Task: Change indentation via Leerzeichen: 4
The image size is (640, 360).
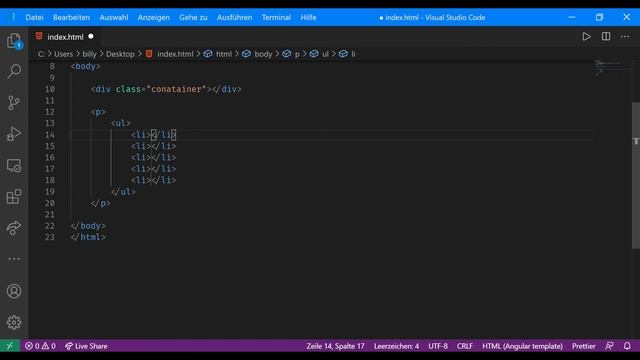Action: 396,346
